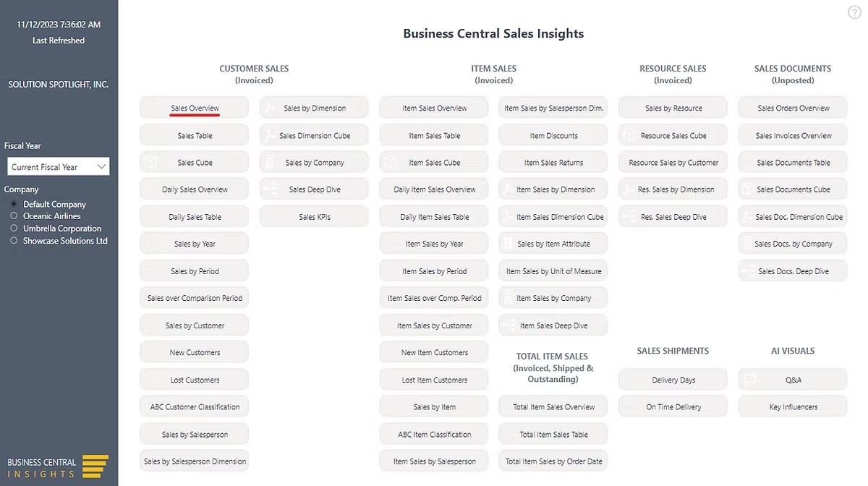Click the company icon on Sales by Company

(271, 162)
